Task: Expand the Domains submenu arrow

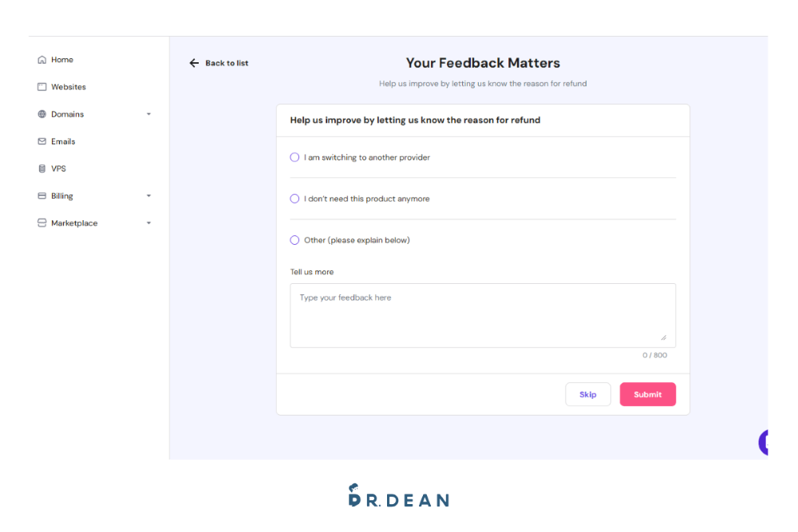Action: pos(148,114)
